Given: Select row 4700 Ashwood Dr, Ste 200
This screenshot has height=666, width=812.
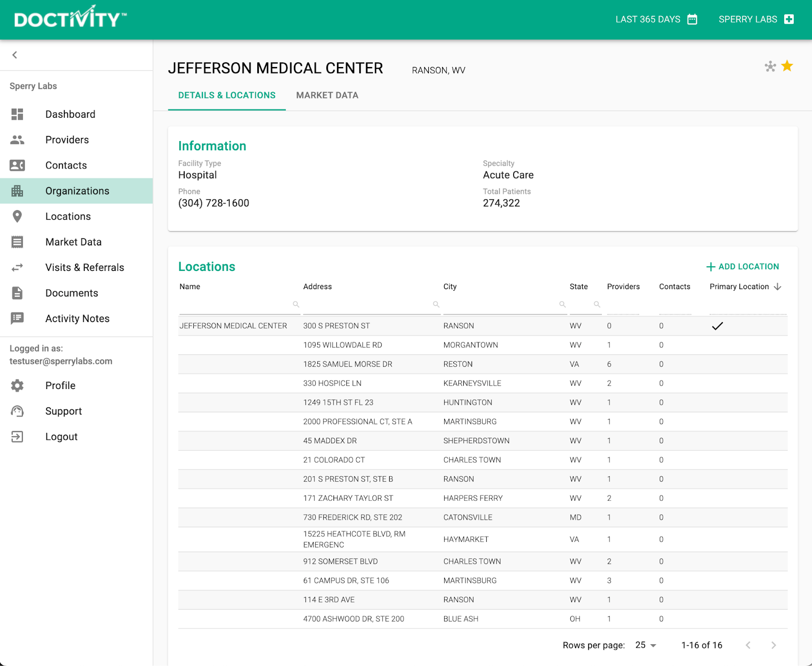Looking at the screenshot, I should 483,619.
